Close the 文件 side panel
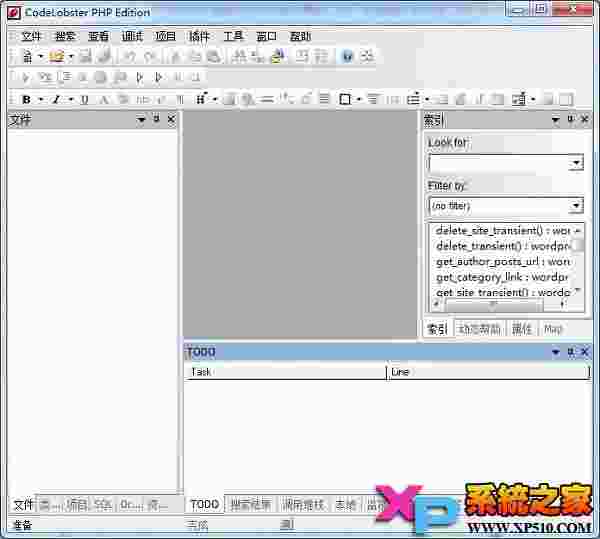 [171, 120]
